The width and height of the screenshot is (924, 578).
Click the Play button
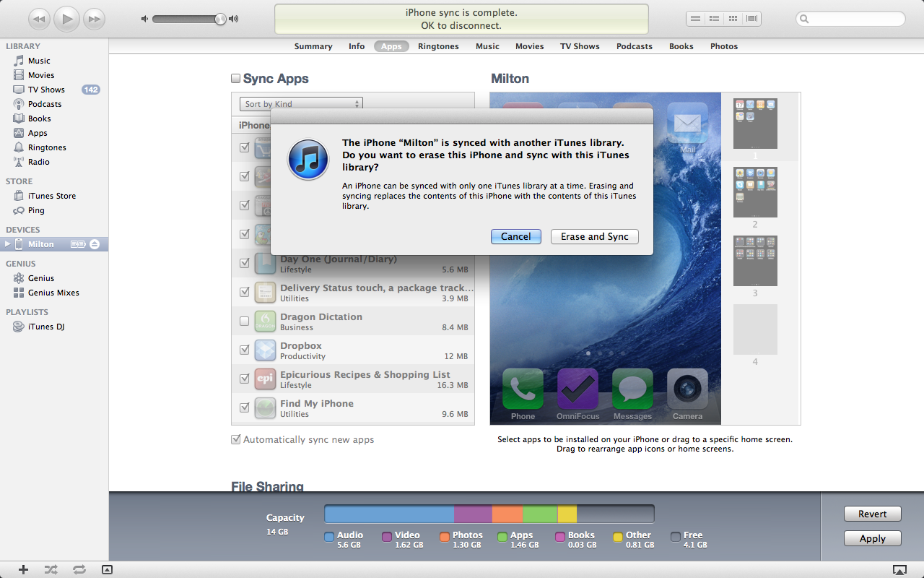coord(66,19)
